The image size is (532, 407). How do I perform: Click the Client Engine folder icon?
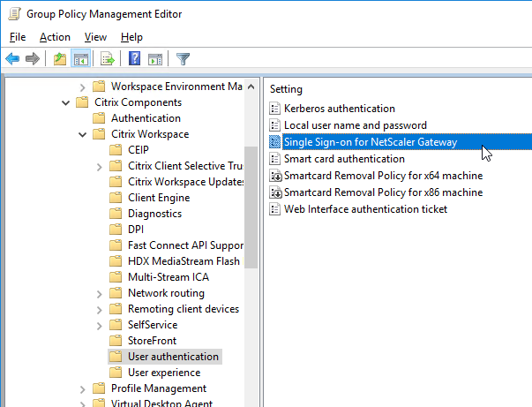pyautogui.click(x=116, y=198)
